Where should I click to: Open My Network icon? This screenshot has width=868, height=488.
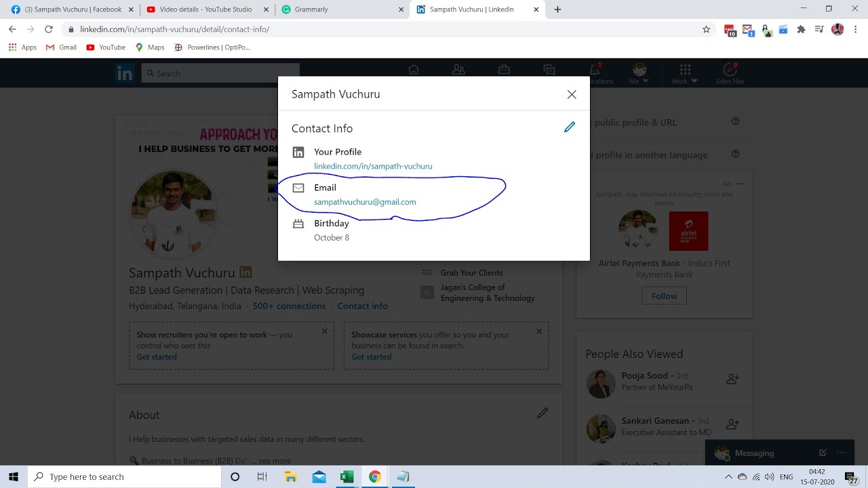click(458, 70)
